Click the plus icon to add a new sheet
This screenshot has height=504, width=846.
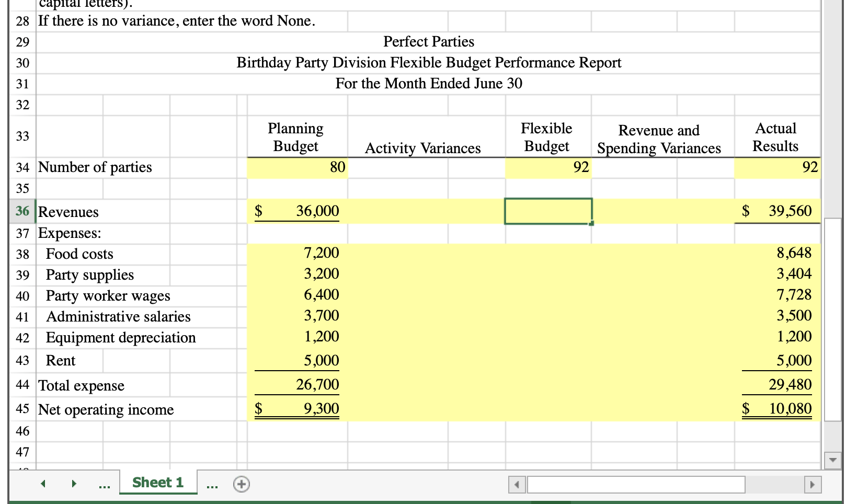(x=241, y=484)
